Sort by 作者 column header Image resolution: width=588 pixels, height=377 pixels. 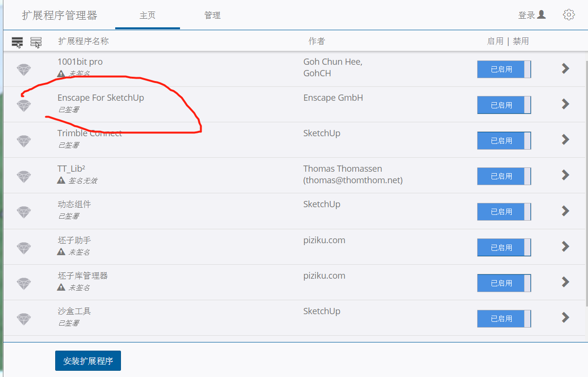click(x=316, y=41)
